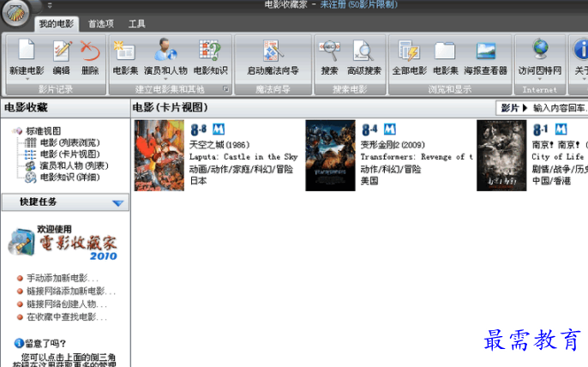Select 演员和人物 (列表) in tree

(74, 165)
